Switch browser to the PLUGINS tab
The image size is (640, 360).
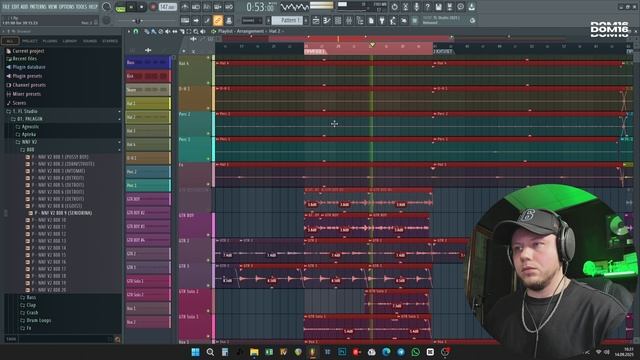[x=50, y=41]
